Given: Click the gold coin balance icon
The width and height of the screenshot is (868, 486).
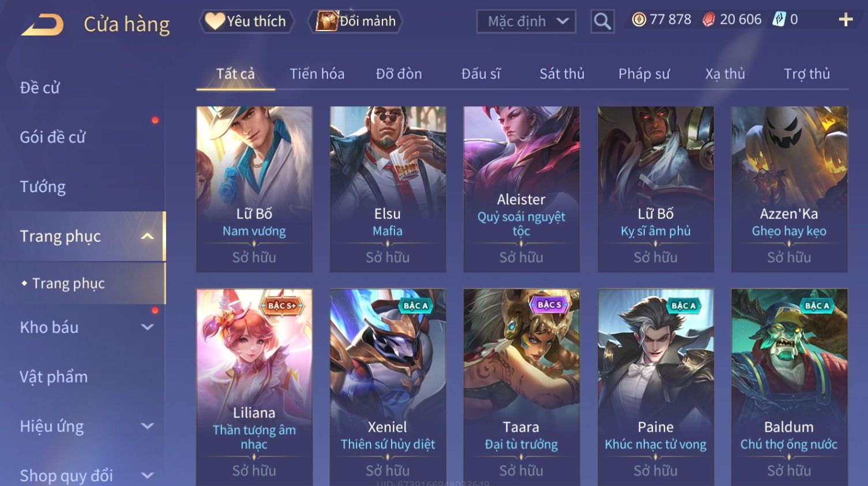Looking at the screenshot, I should click(638, 20).
